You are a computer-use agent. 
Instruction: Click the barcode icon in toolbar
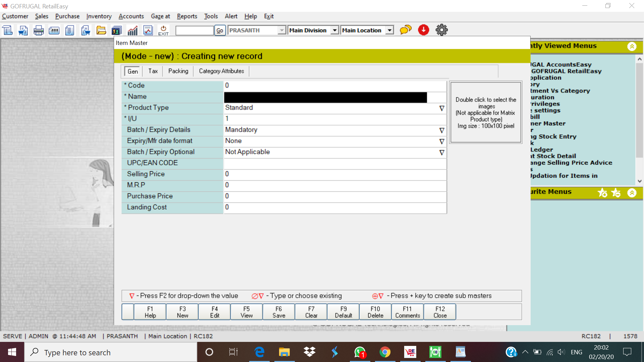54,30
